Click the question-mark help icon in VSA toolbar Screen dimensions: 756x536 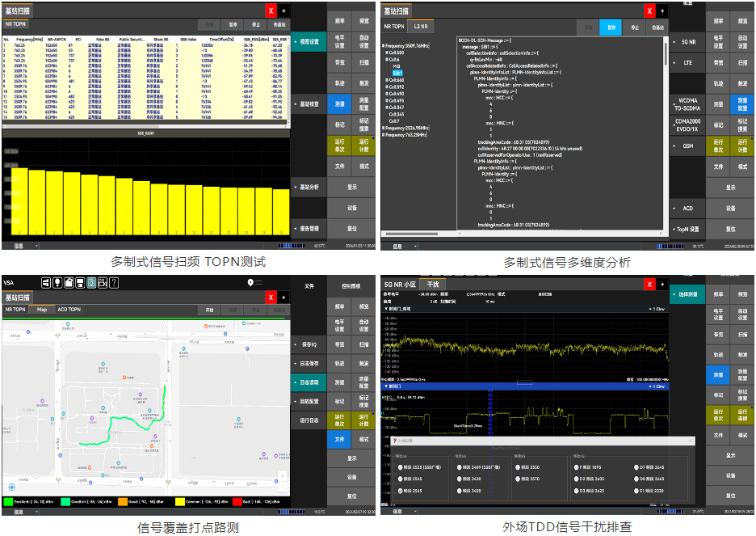pyautogui.click(x=114, y=283)
